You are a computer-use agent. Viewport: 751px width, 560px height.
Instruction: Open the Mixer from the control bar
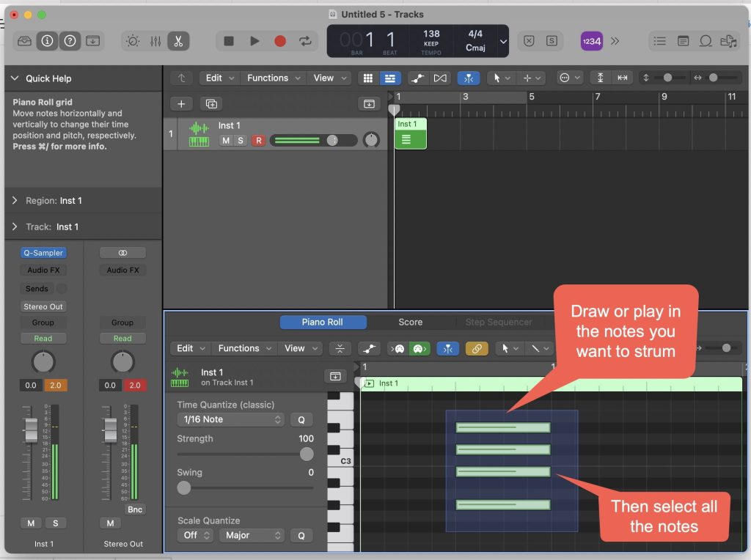pyautogui.click(x=155, y=41)
